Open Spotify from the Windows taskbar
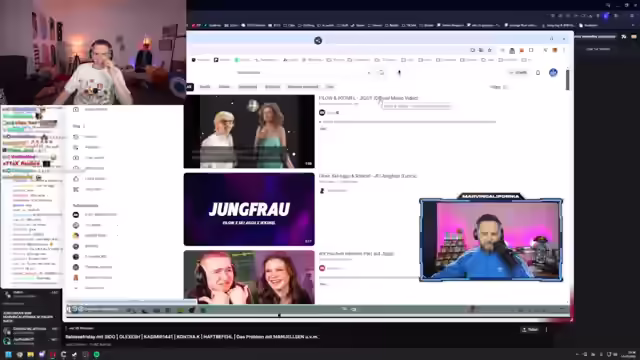Viewport: 640px width, 360px height. (97, 354)
